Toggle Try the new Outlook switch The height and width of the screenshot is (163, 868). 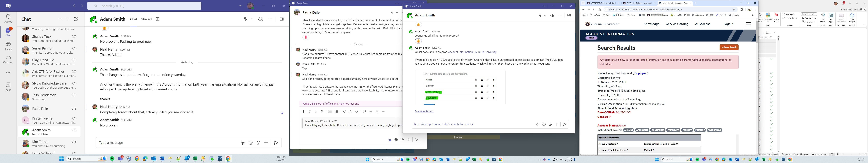863,10
